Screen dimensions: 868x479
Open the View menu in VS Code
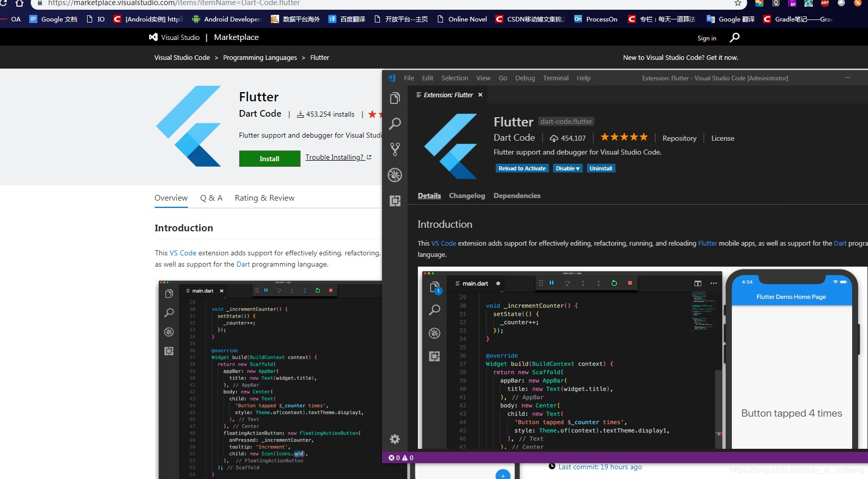[x=483, y=78]
